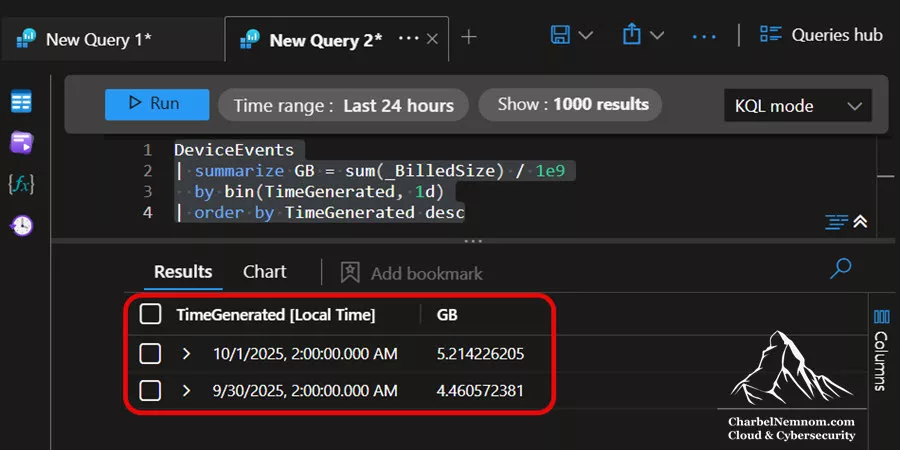Sort by TimeGenerated [Local Time] column header
This screenshot has height=450, width=900.
pyautogui.click(x=276, y=315)
